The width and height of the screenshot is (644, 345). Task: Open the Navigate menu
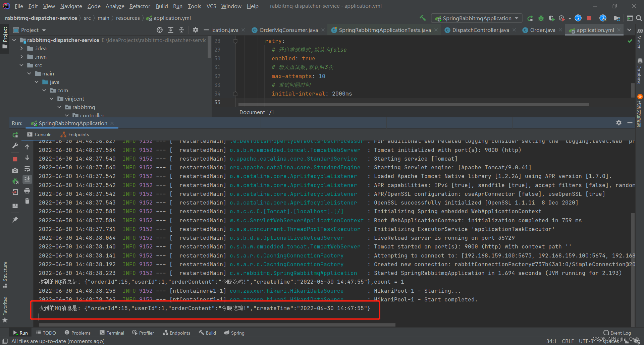click(71, 6)
